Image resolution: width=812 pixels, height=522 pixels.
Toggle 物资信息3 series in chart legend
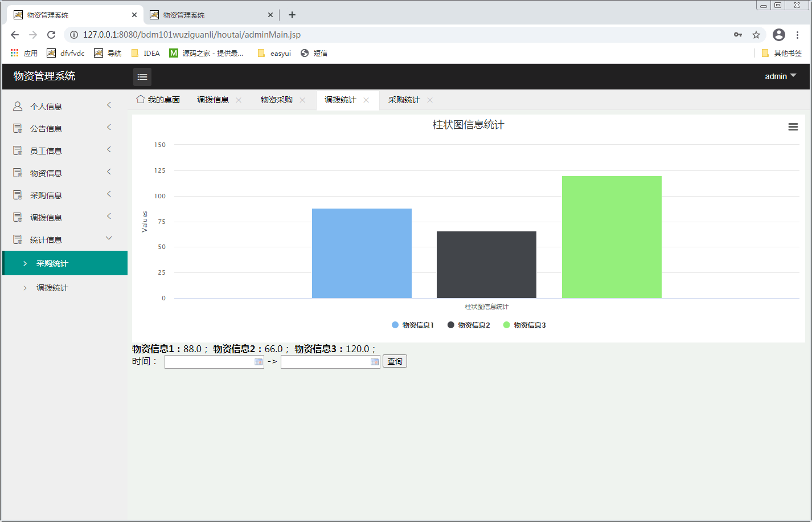tap(524, 325)
